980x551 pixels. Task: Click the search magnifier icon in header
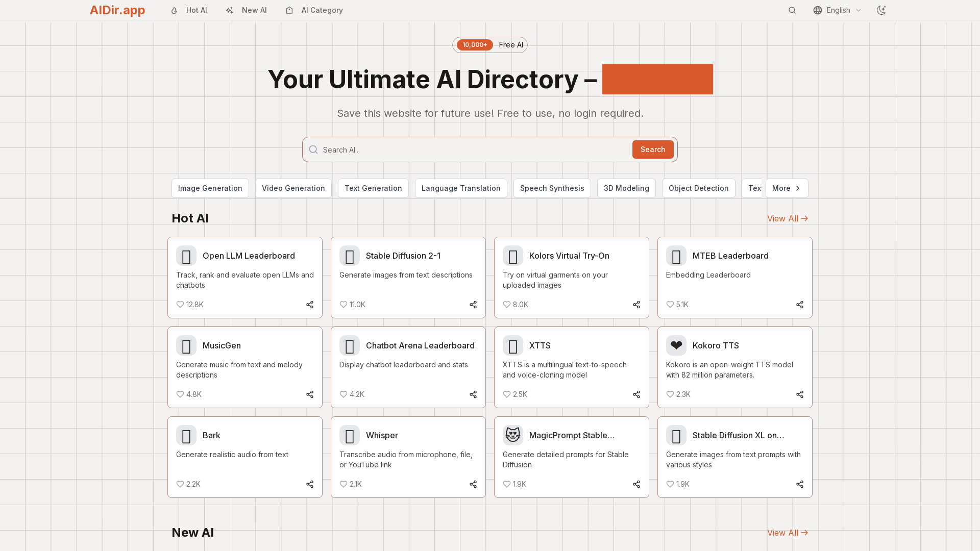792,10
